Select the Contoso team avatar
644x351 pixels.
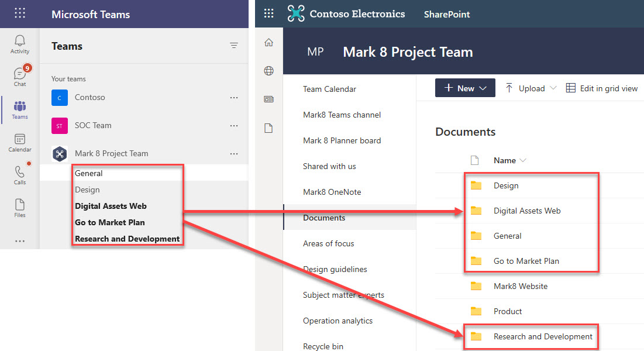[60, 98]
